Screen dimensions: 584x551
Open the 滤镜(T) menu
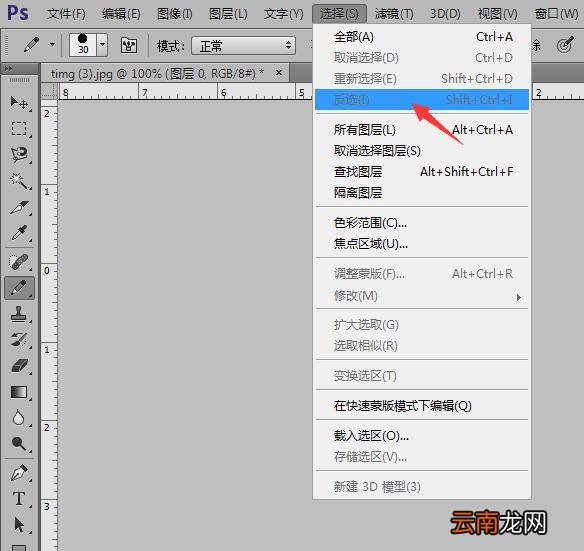coord(394,14)
